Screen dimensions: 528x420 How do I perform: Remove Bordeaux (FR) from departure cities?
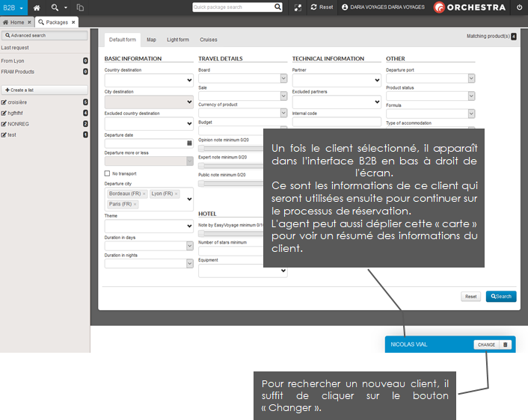tap(144, 194)
